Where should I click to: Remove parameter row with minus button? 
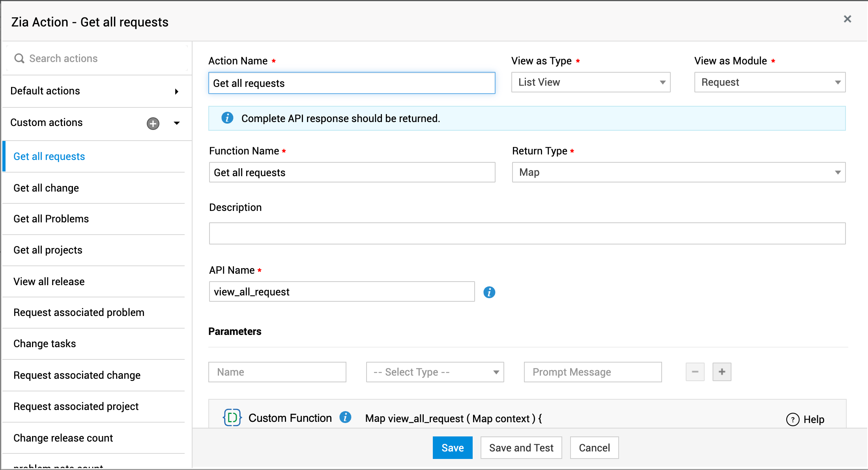[695, 372]
